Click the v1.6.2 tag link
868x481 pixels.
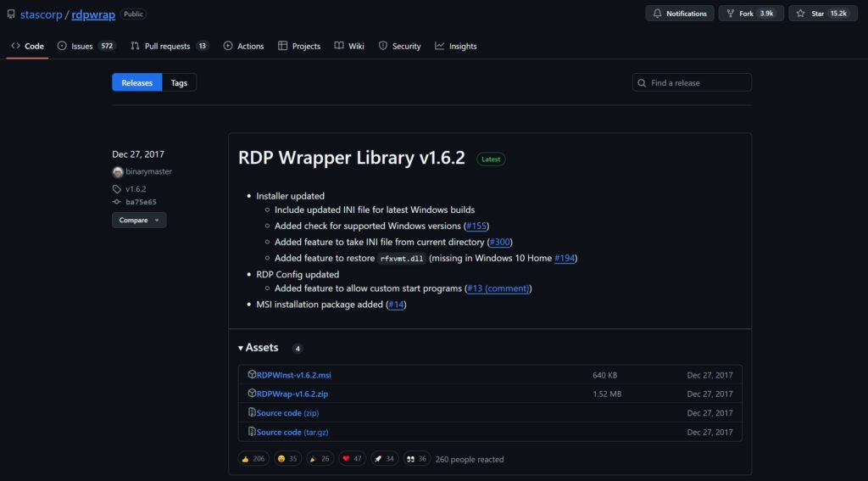tap(136, 189)
